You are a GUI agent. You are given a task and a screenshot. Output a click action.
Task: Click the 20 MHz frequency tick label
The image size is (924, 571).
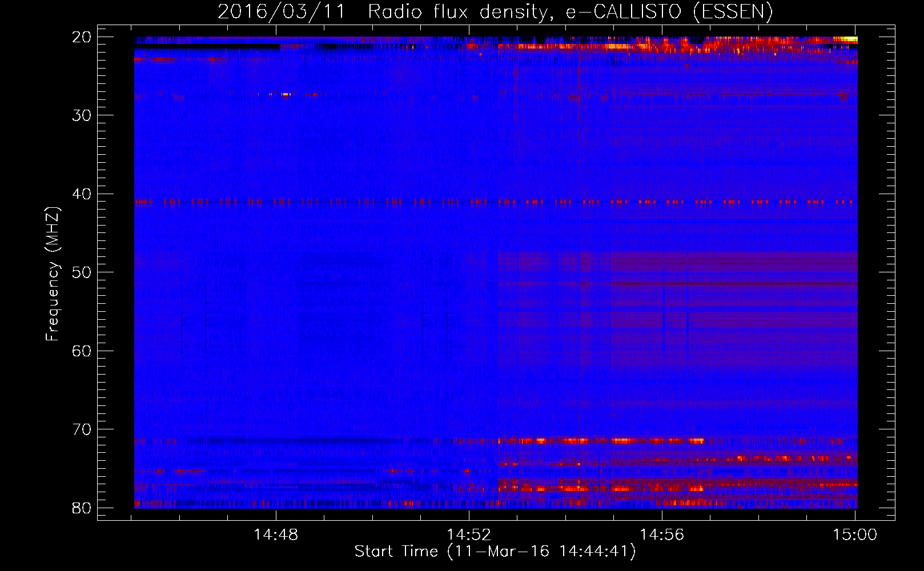pyautogui.click(x=82, y=37)
